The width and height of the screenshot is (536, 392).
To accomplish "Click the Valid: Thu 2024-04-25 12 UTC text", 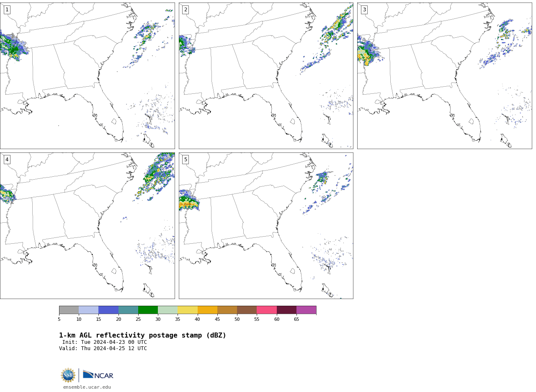I will (x=103, y=348).
